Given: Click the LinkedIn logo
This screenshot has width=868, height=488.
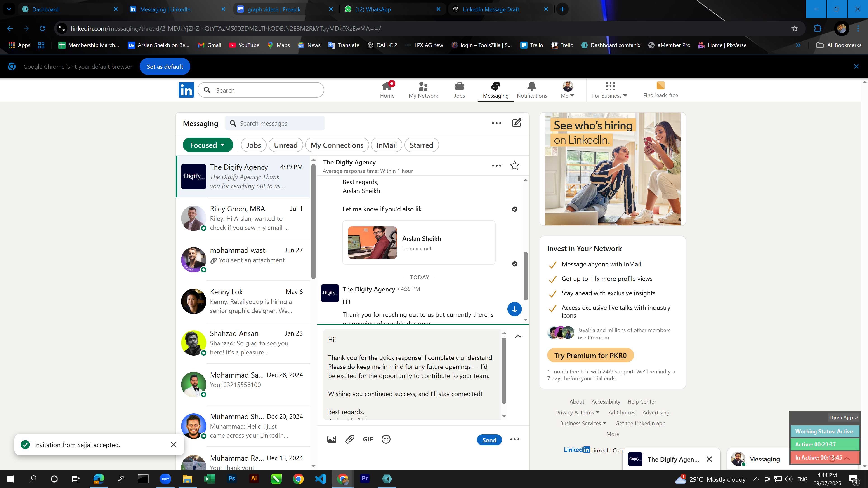Looking at the screenshot, I should 186,90.
